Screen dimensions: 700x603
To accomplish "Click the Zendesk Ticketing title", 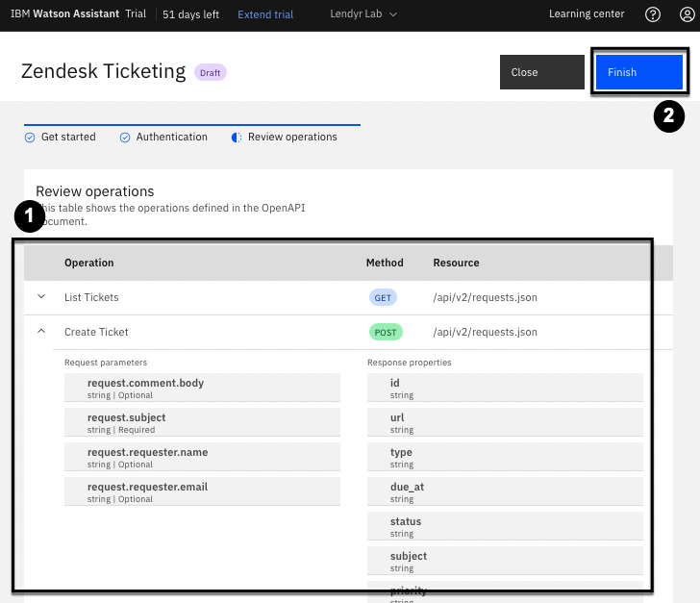I will click(x=104, y=71).
